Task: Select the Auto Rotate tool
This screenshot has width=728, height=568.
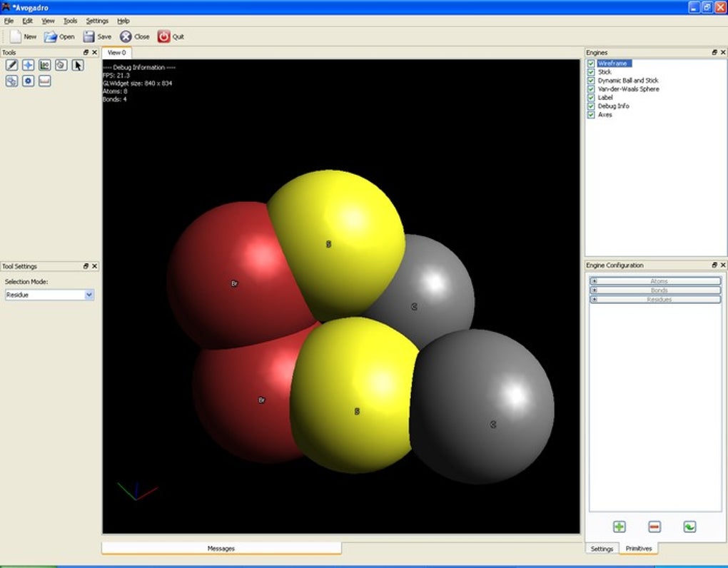Action: pos(11,81)
